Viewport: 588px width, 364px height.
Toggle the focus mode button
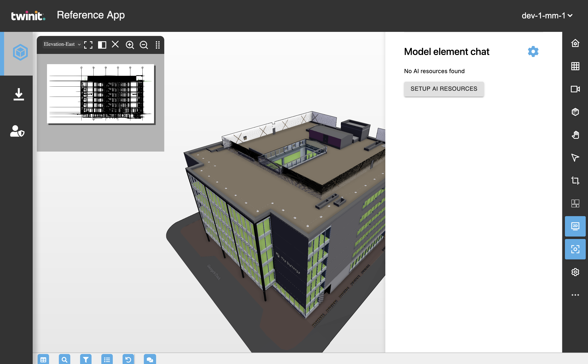click(575, 249)
